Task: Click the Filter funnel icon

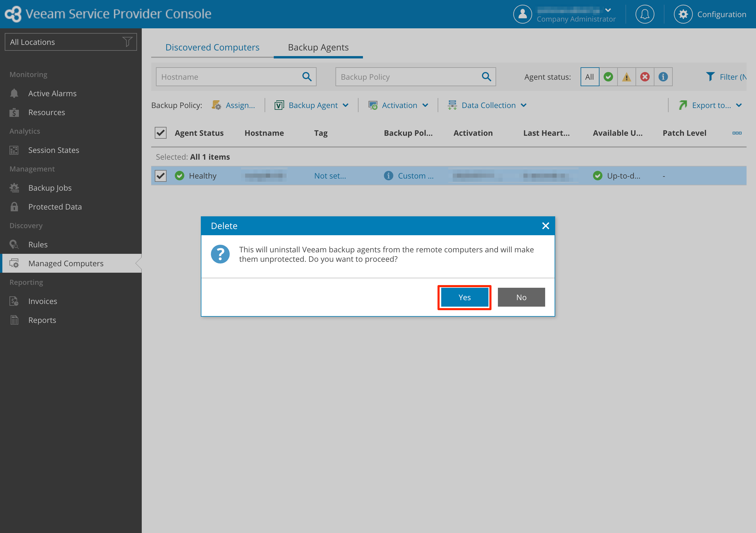Action: [x=710, y=77]
